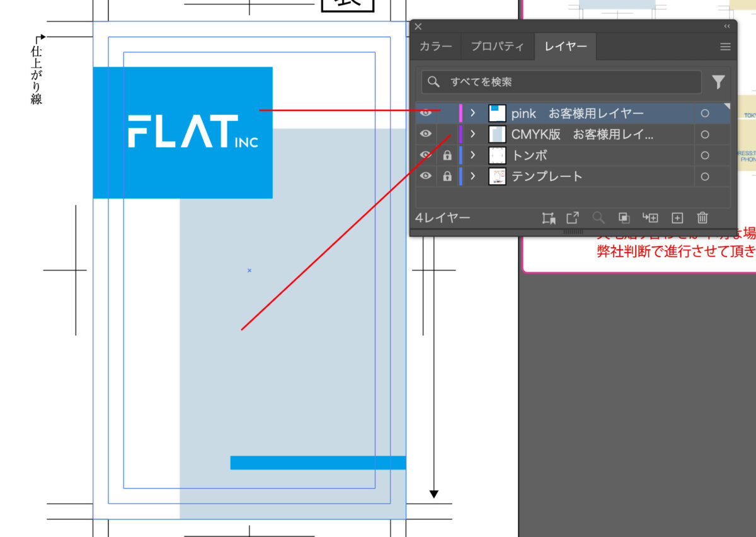
Task: Collapse the panel with double-arrow icon
Action: 727,26
